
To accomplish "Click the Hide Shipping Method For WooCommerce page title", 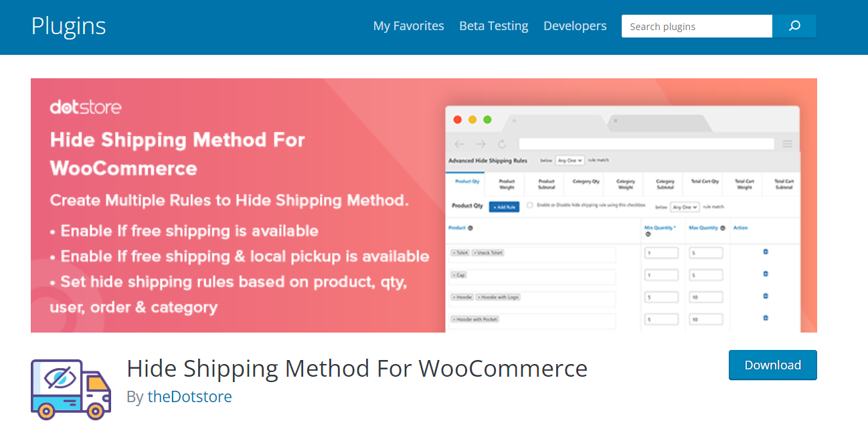I will pos(357,369).
